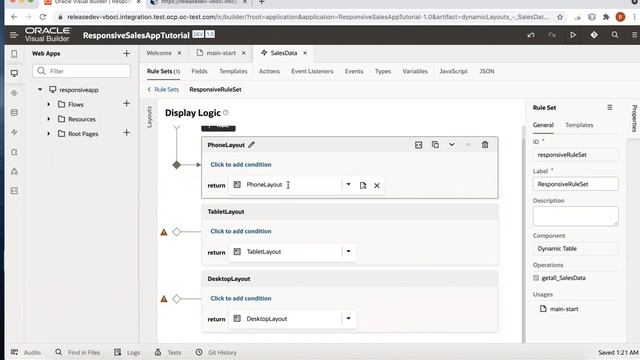Click the Redo icon in the header
Image resolution: width=640 pixels, height=360 pixels.
click(552, 35)
